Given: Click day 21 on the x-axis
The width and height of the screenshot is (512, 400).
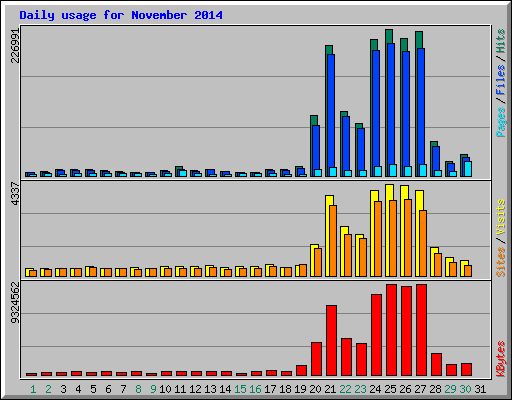Looking at the screenshot, I should click(x=330, y=389).
